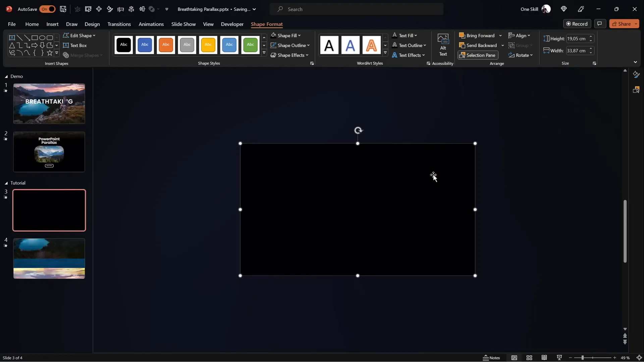Open the Selection Pane
This screenshot has height=362, width=644.
pyautogui.click(x=478, y=55)
